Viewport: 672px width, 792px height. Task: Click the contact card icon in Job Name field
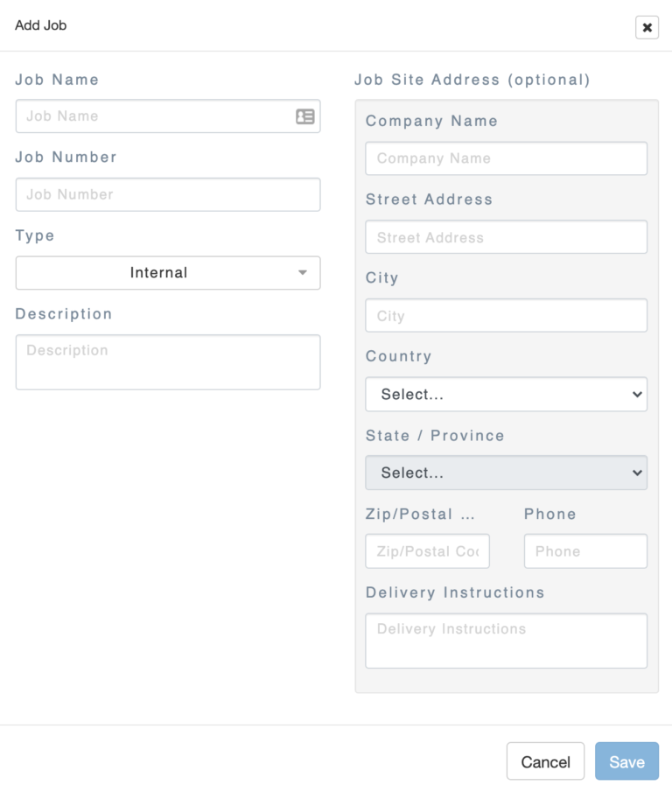tap(304, 116)
